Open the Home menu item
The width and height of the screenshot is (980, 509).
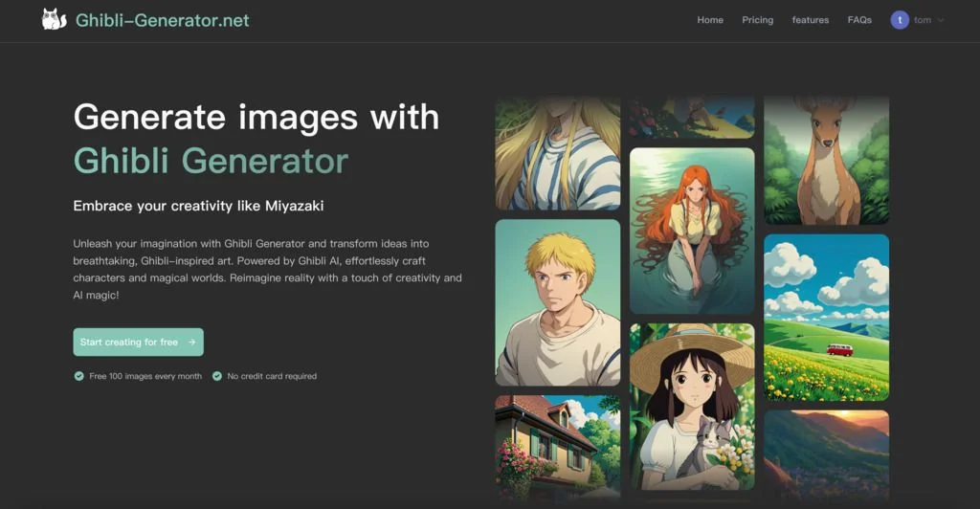710,20
